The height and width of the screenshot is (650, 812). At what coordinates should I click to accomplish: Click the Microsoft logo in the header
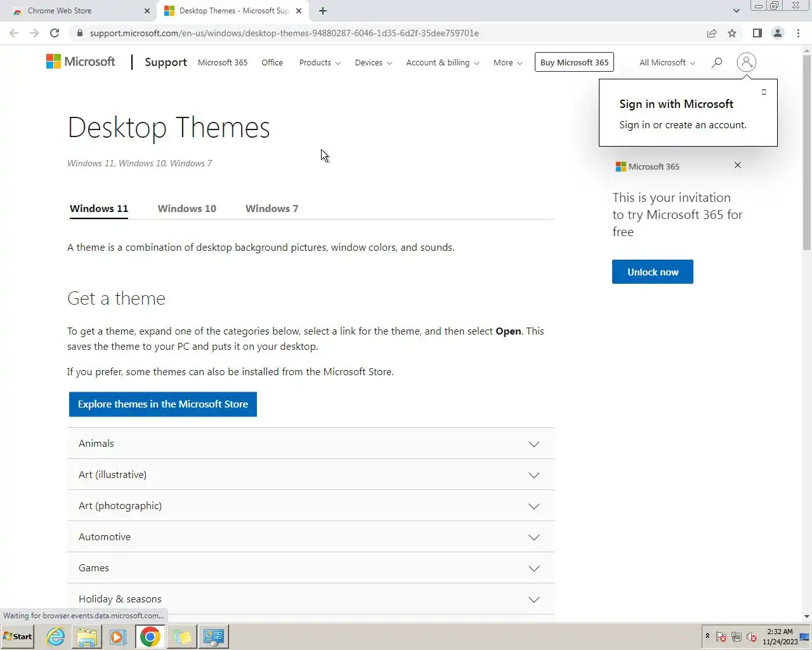pos(81,62)
